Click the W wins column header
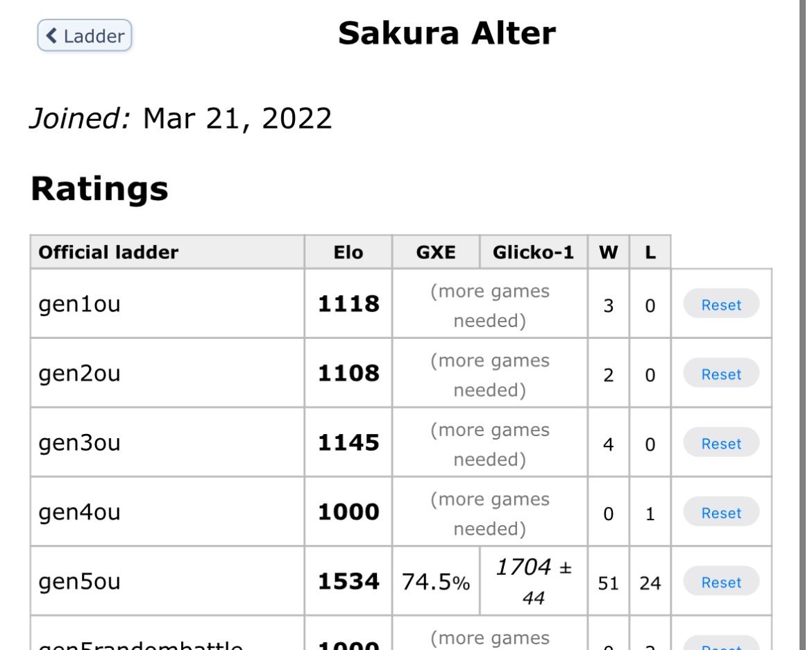This screenshot has height=650, width=812. point(609,252)
